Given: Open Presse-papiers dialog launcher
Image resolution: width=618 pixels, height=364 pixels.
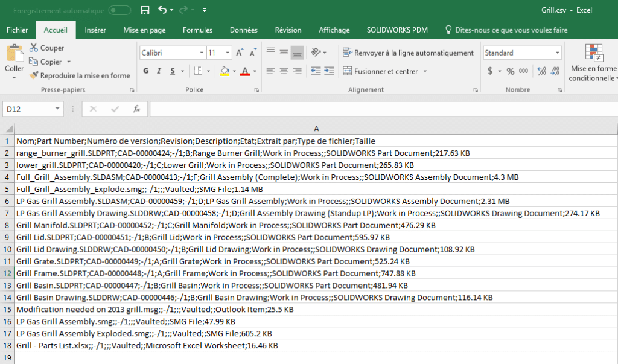Looking at the screenshot, I should (x=132, y=91).
